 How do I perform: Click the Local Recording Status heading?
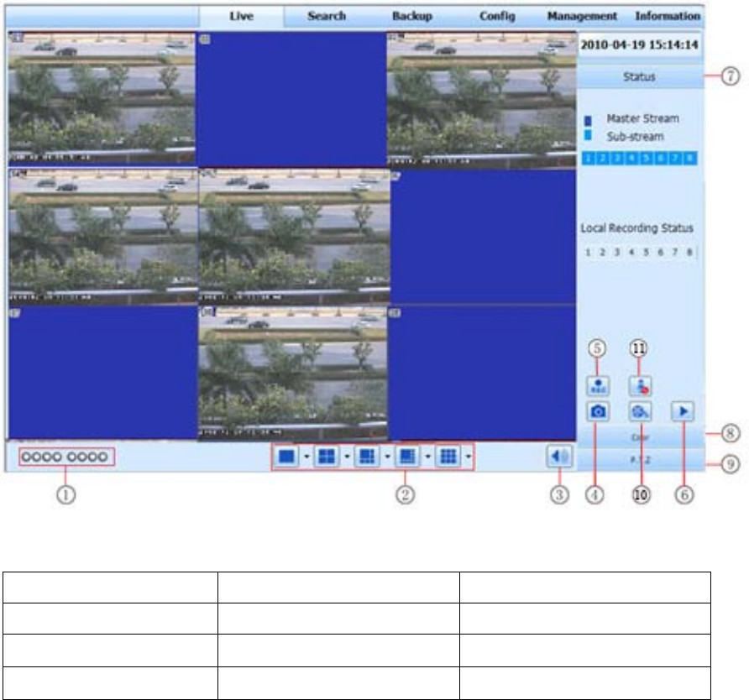pos(636,228)
